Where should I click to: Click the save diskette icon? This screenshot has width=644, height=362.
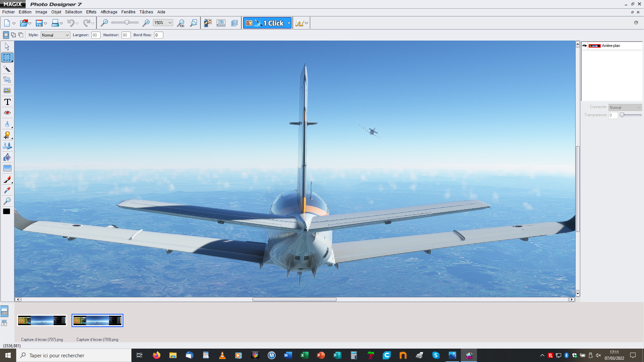[39, 23]
